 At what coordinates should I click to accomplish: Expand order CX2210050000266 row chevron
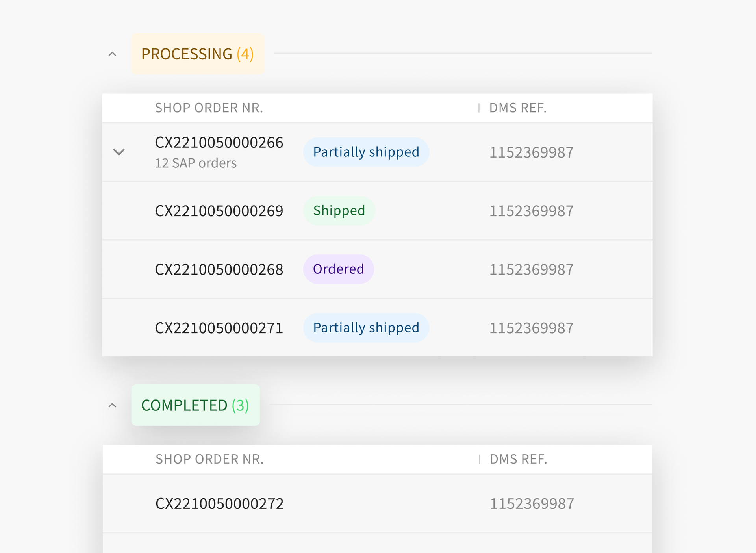tap(119, 152)
